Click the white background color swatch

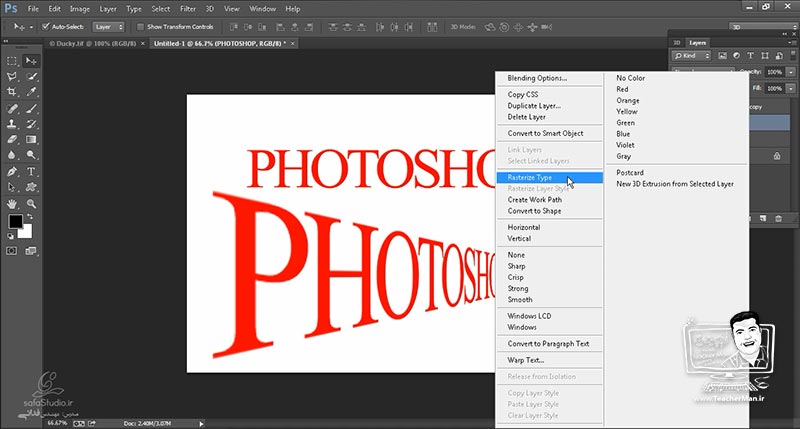[27, 233]
